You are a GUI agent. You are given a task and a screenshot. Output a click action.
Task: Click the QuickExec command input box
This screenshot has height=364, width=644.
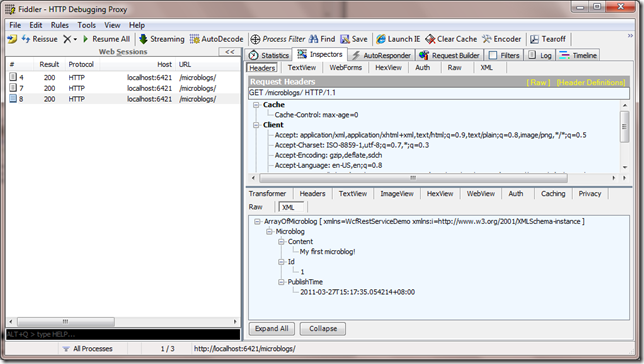(123, 334)
